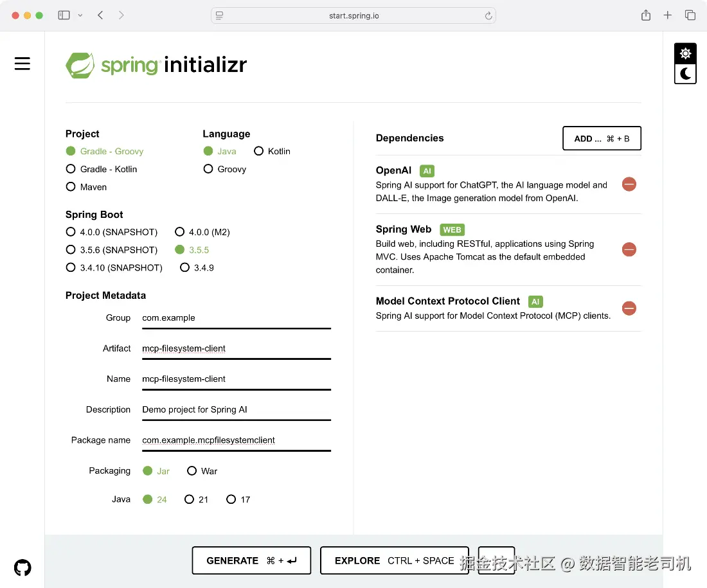
Task: Click the page settings icon in address bar
Action: [219, 16]
